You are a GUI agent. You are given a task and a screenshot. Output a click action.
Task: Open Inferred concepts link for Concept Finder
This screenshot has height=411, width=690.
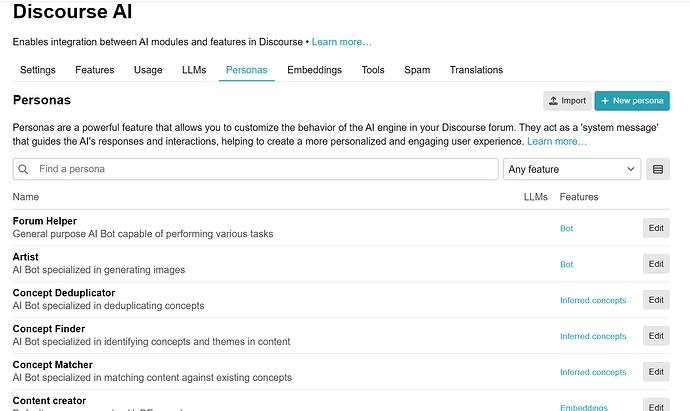pos(593,336)
